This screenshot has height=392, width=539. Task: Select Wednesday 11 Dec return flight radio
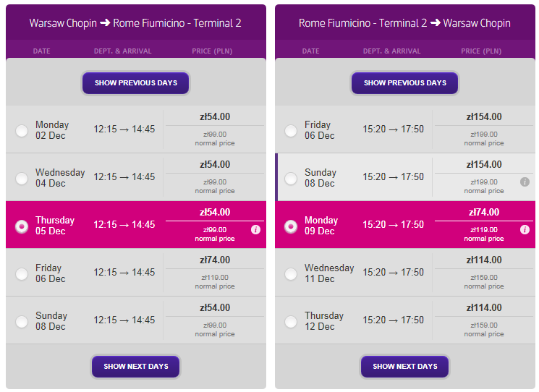291,274
